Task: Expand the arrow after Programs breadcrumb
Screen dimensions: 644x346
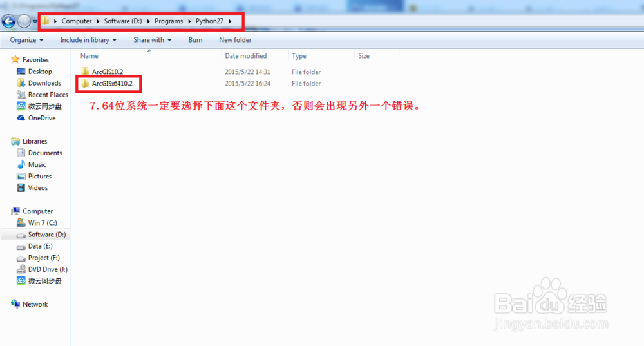Action: tap(189, 21)
